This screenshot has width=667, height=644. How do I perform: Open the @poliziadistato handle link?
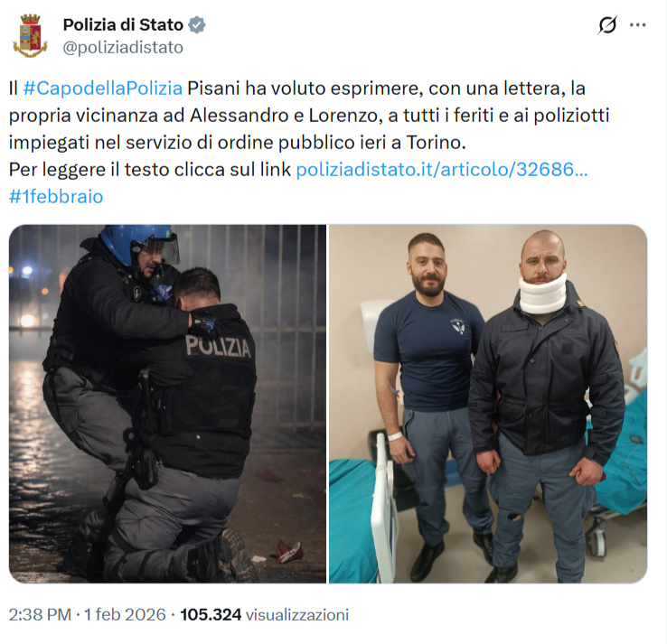click(123, 47)
